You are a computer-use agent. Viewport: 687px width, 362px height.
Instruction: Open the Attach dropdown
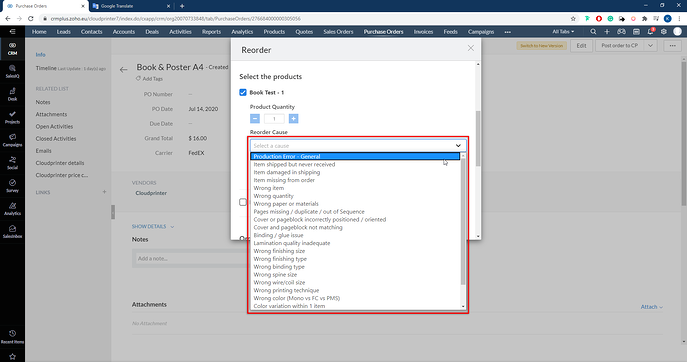[652, 307]
